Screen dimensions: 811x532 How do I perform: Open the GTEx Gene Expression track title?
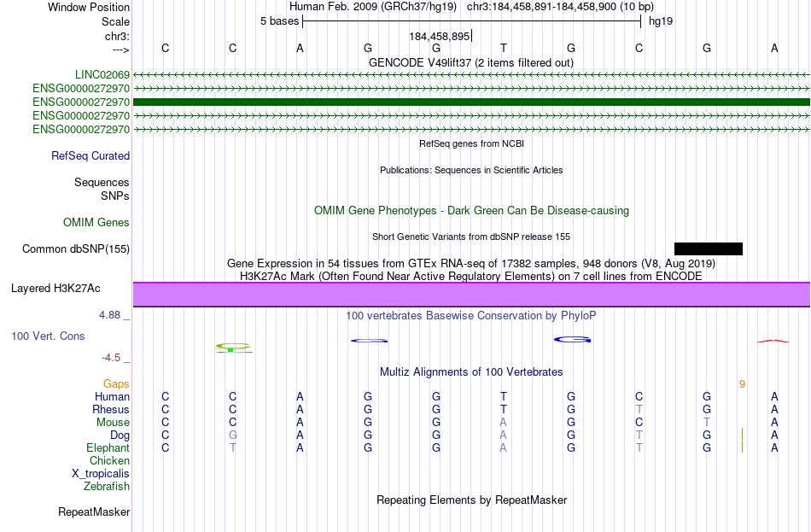471,263
